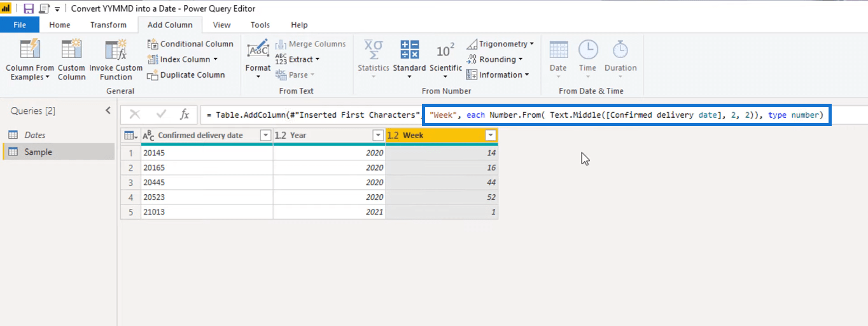Image resolution: width=868 pixels, height=326 pixels.
Task: Select Year cell with value 2021
Action: pyautogui.click(x=329, y=212)
